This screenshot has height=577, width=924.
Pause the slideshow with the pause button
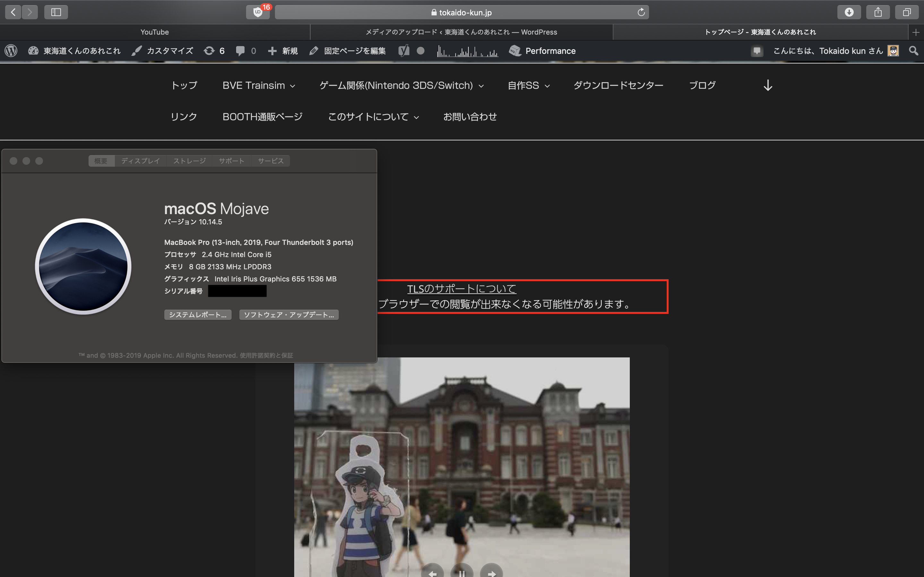click(462, 573)
